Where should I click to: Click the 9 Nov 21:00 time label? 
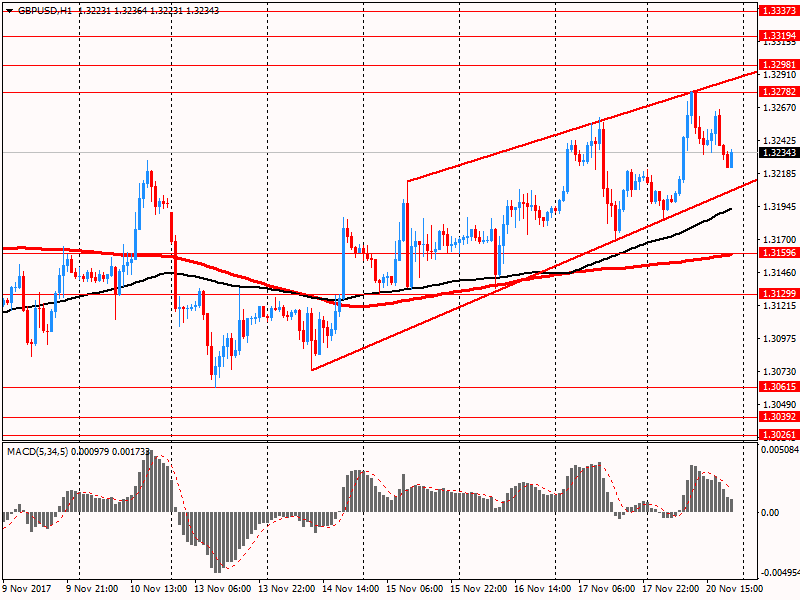tap(92, 588)
